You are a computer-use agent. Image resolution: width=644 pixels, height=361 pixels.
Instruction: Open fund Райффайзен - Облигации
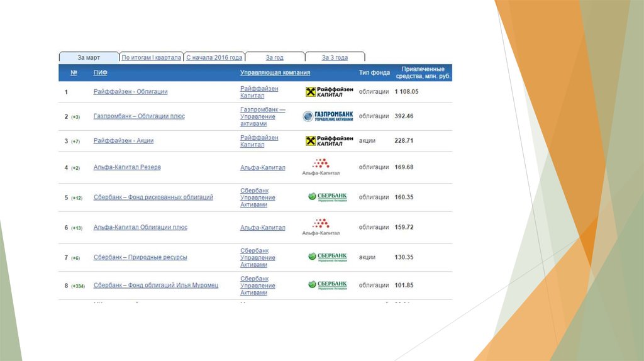[x=130, y=92]
